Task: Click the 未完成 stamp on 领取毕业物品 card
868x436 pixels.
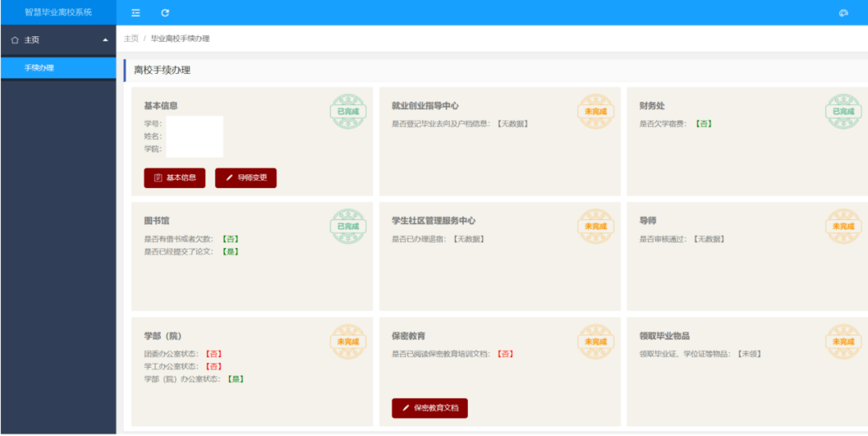Action: coord(844,341)
